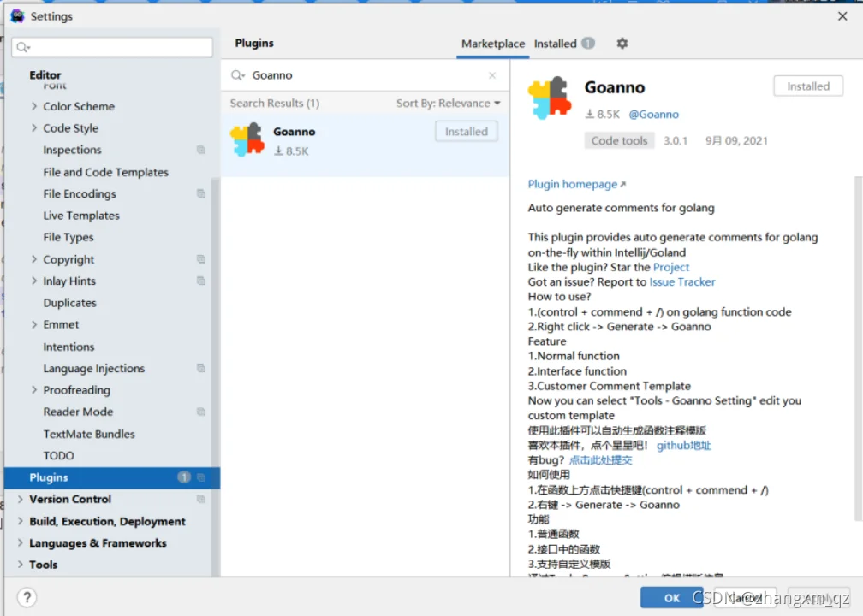Click Installed button in plugin details header
Viewport: 863px width, 616px height.
pyautogui.click(x=808, y=86)
